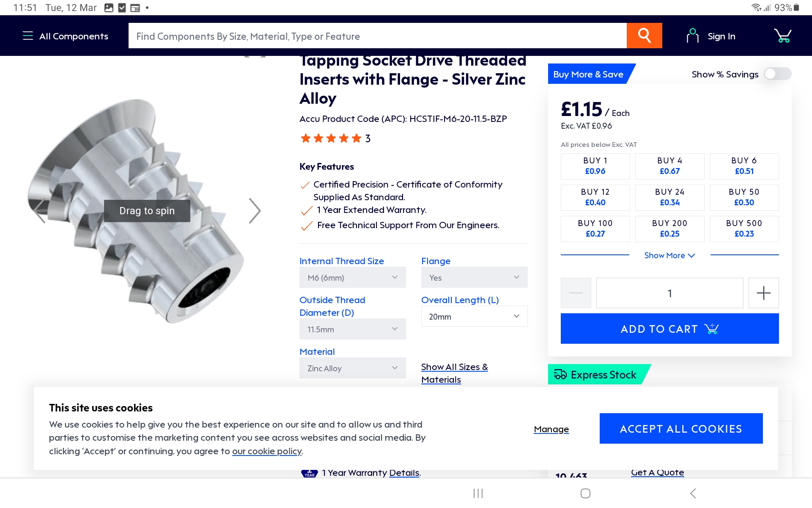Expand the Material dropdown
Screen dimensions: 812x508
352,368
